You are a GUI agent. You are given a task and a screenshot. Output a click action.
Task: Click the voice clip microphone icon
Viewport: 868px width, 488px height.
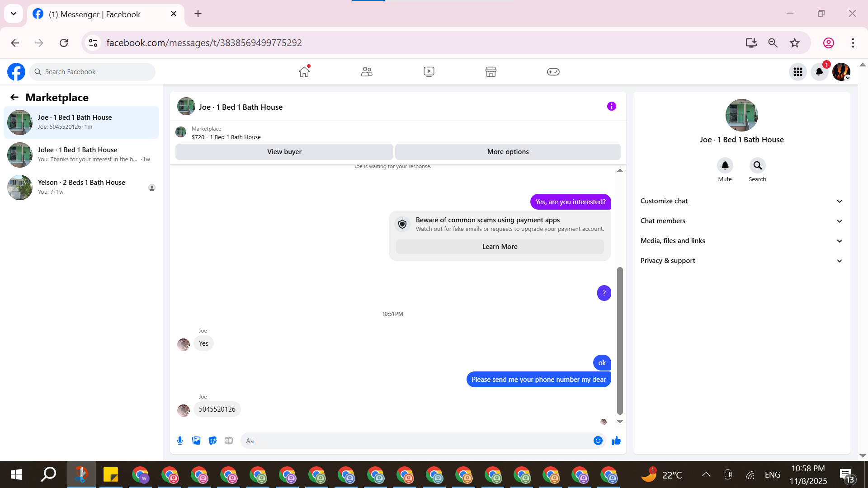(180, 441)
